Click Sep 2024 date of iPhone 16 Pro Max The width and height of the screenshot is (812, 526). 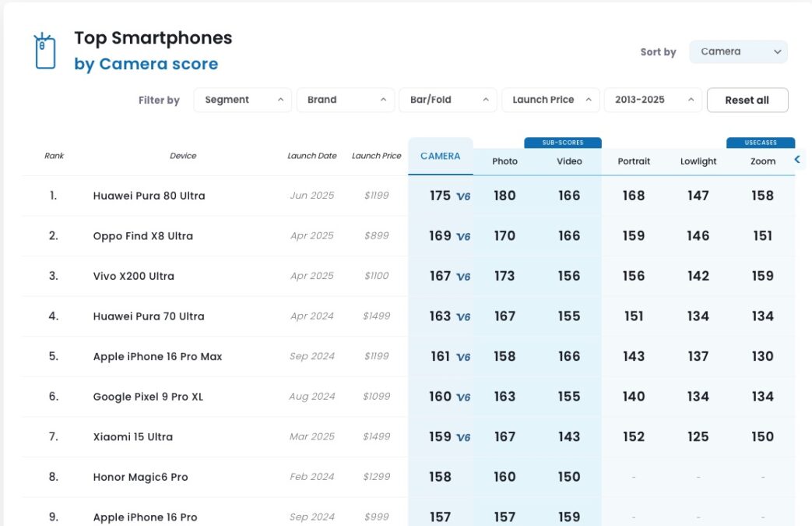point(311,357)
